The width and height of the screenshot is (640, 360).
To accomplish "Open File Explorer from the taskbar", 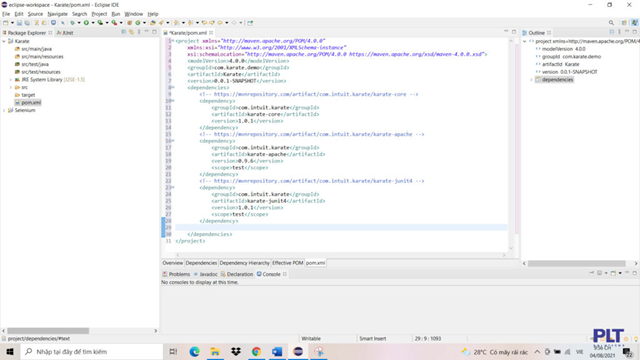I will [x=215, y=351].
